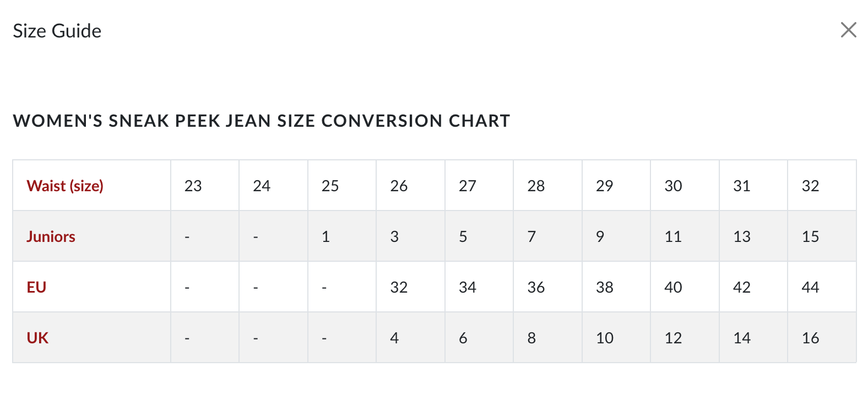Click Juniors size 1 cell
Image resolution: width=868 pixels, height=399 pixels.
(x=342, y=236)
